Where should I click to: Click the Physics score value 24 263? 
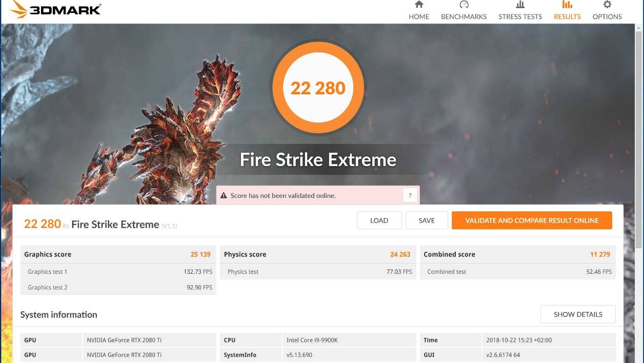[400, 254]
